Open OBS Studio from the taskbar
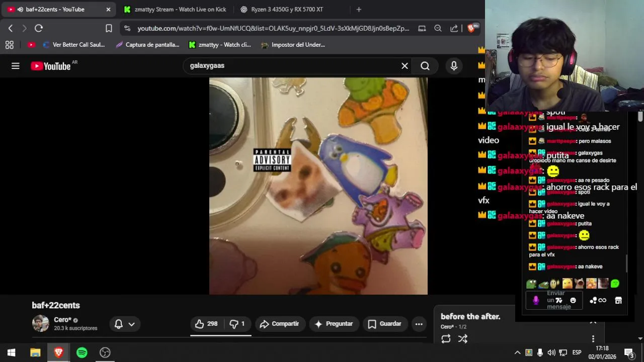 [x=105, y=352]
